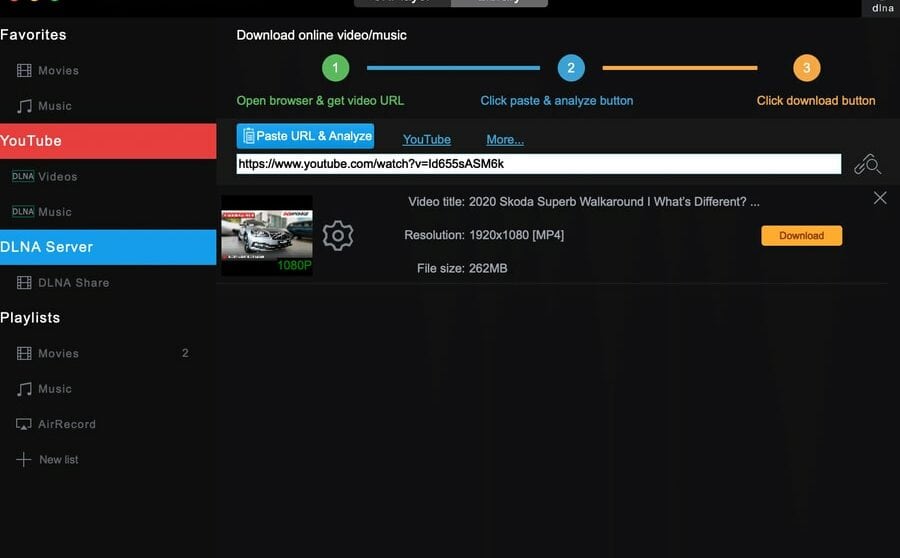900x558 pixels.
Task: Click step 3 orange circle
Action: tap(806, 68)
